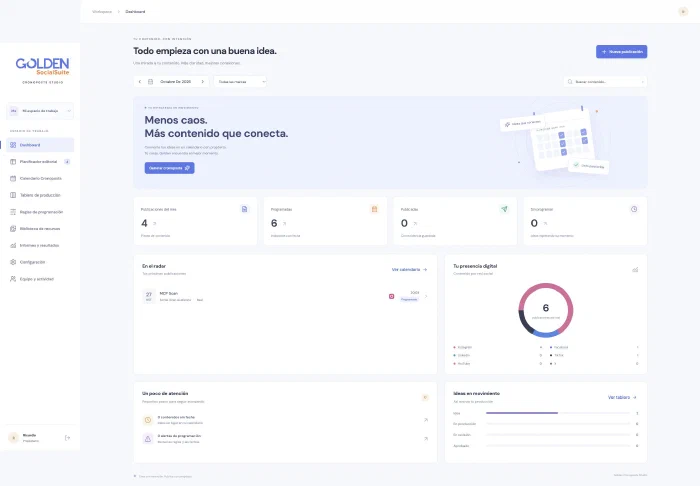Go to Reglas de programación
Image resolution: width=700 pixels, height=486 pixels.
pyautogui.click(x=40, y=212)
